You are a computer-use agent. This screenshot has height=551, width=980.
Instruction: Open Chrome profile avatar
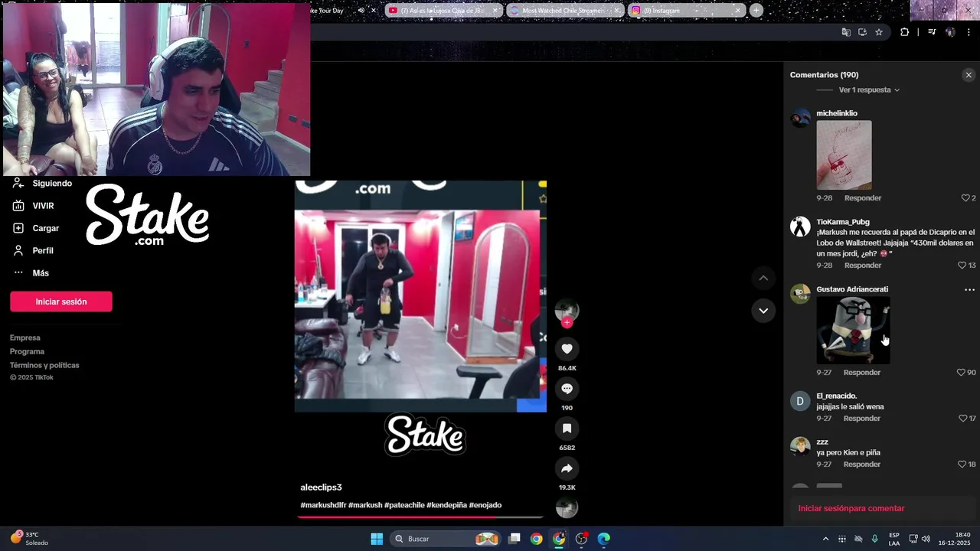pos(950,32)
